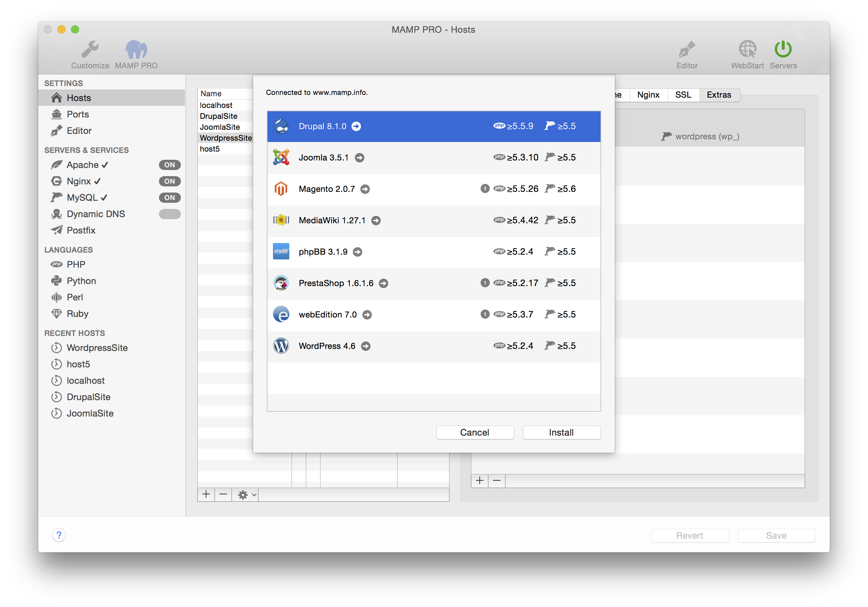Select the MediaWiki sunflower logo
Image resolution: width=868 pixels, height=607 pixels.
[x=281, y=220]
